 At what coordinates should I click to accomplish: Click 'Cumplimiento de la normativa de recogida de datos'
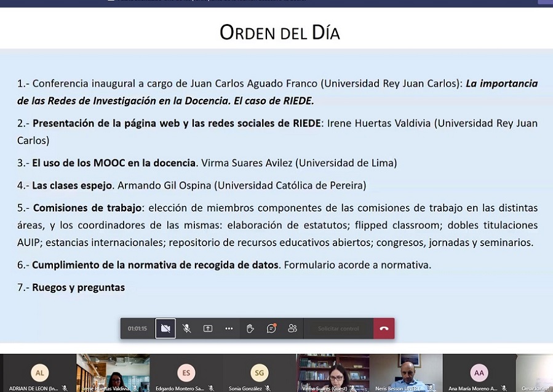[x=155, y=265]
